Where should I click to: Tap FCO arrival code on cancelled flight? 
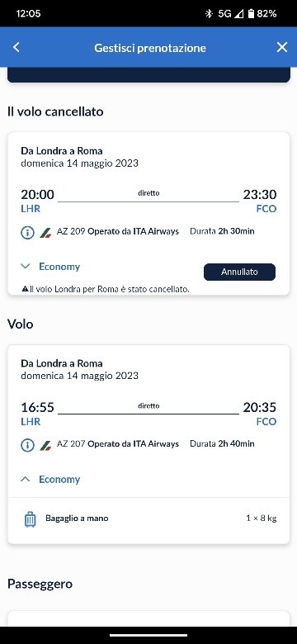[266, 209]
